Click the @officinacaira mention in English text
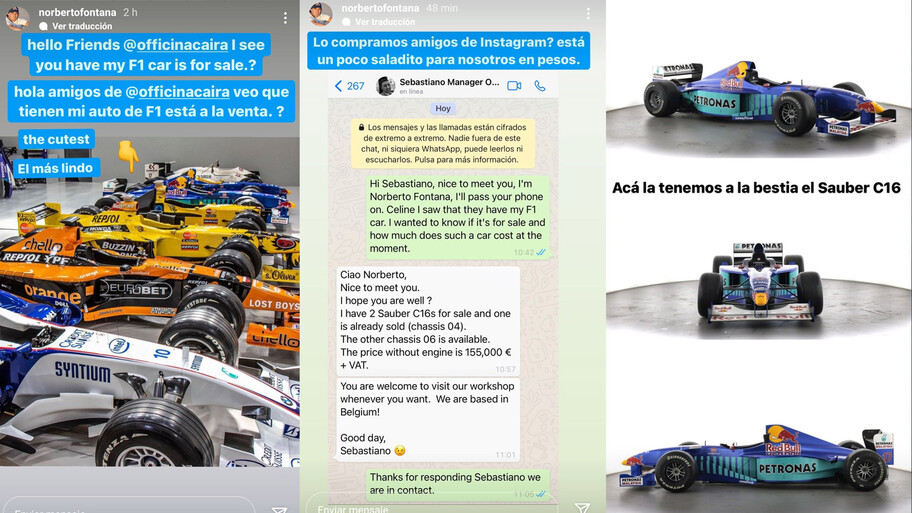 [183, 45]
